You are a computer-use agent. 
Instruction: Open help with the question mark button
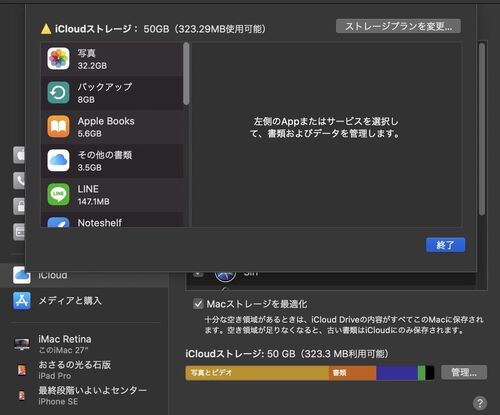(x=480, y=403)
